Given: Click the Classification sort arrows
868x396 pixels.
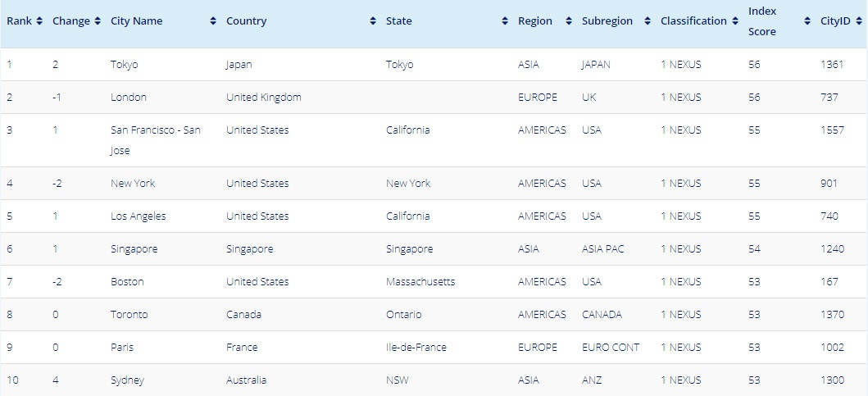Looking at the screenshot, I should pyautogui.click(x=735, y=21).
